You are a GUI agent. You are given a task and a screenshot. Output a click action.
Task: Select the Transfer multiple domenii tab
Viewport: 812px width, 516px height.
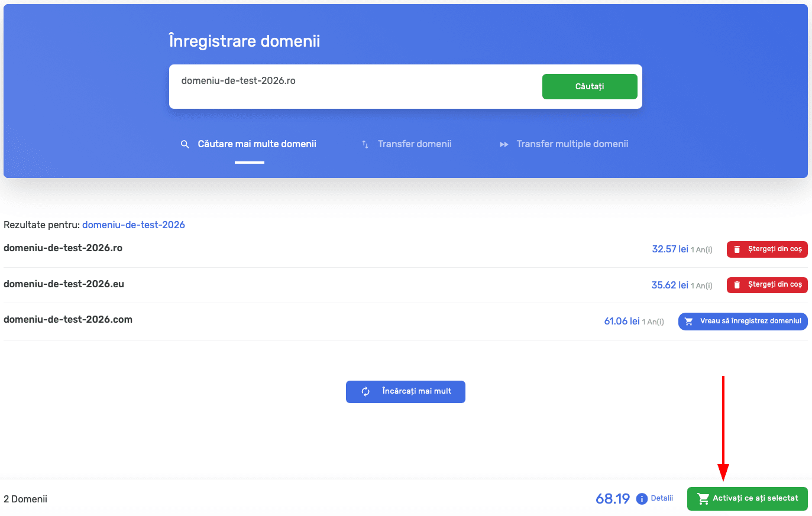572,144
